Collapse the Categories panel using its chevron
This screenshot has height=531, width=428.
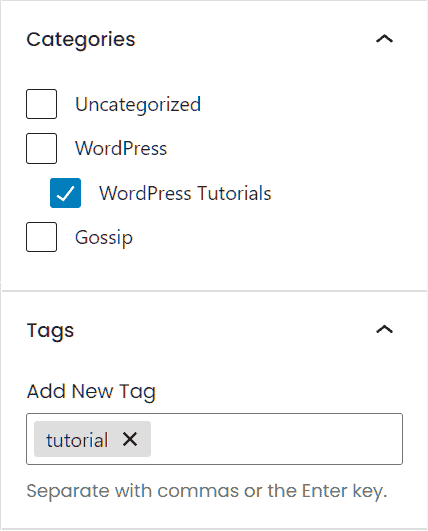pyautogui.click(x=385, y=39)
